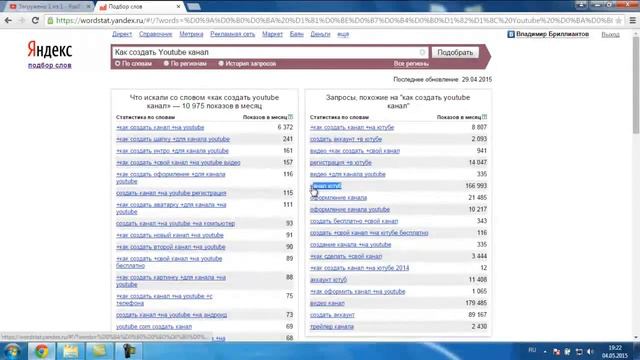Close the 'Подбор слов' tab
The width and height of the screenshot is (640, 360).
[178, 7]
